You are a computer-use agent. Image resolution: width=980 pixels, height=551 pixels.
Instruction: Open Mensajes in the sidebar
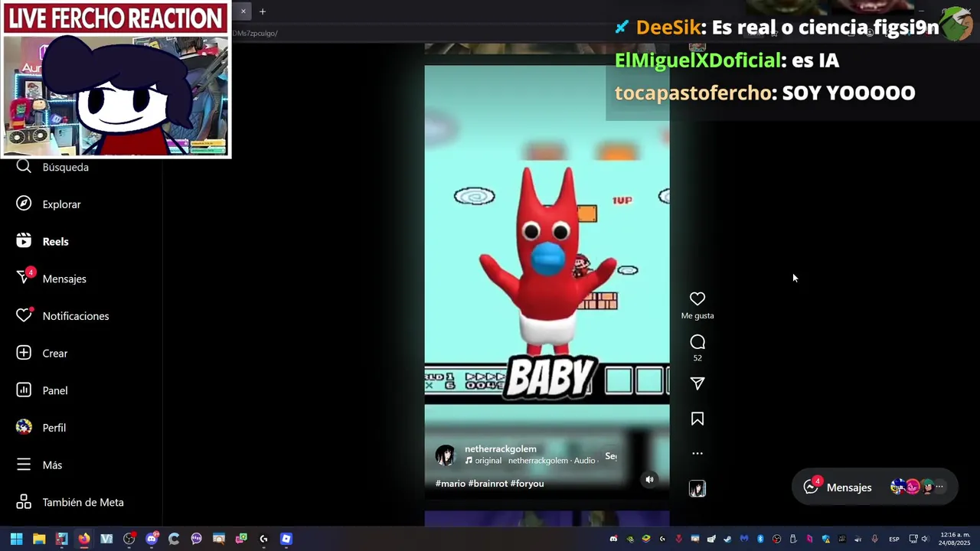tap(51, 279)
